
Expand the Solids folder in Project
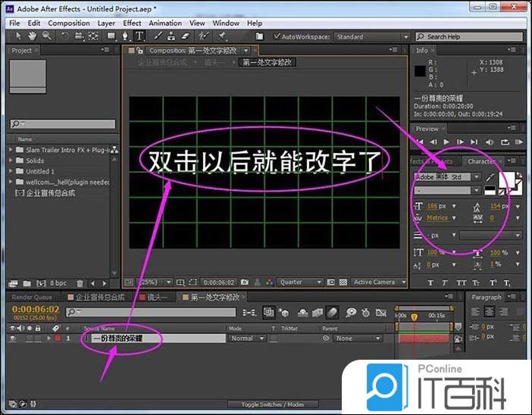pos(12,161)
